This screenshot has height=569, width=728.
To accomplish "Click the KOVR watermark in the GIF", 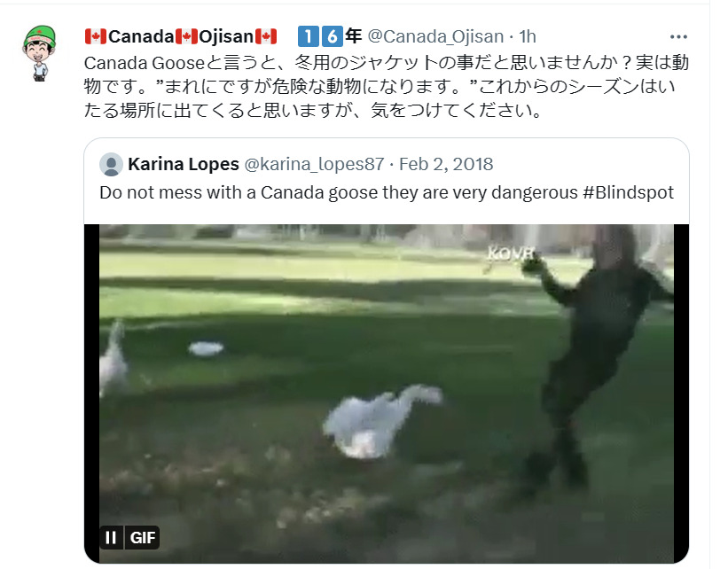I will click(511, 253).
